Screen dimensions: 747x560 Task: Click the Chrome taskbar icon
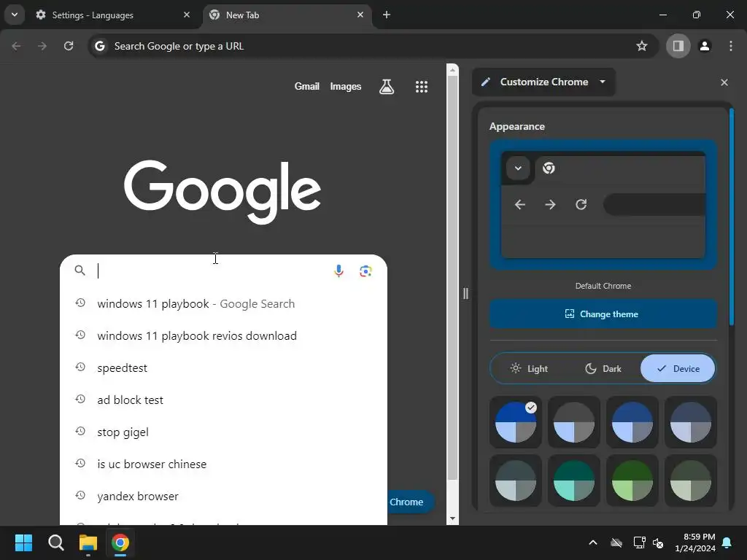(120, 542)
